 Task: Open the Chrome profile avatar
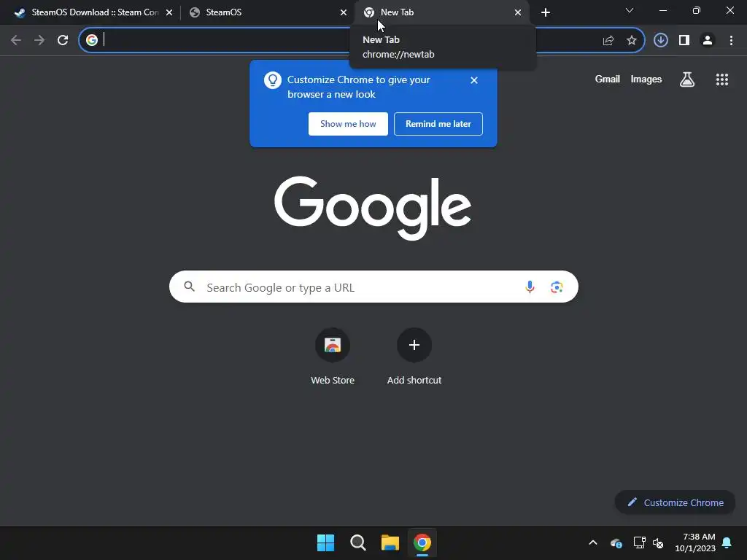point(708,40)
